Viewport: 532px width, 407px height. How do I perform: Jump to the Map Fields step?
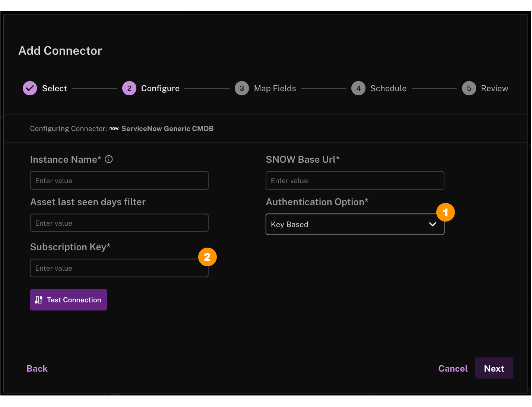[275, 88]
